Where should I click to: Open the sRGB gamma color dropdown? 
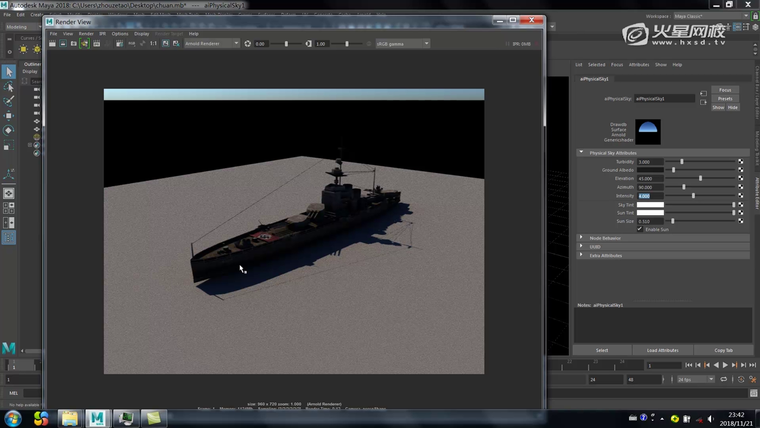pyautogui.click(x=402, y=44)
